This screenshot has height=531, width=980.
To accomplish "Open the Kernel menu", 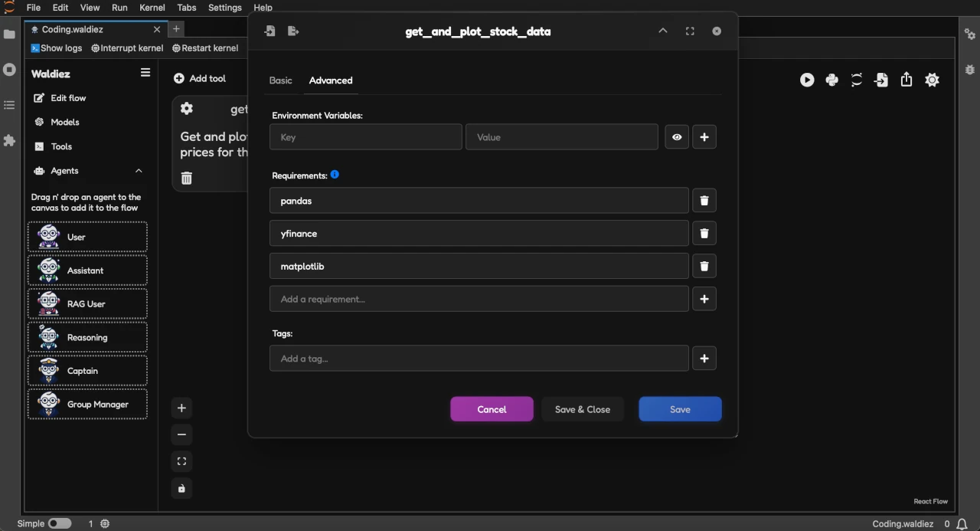I will 152,8.
